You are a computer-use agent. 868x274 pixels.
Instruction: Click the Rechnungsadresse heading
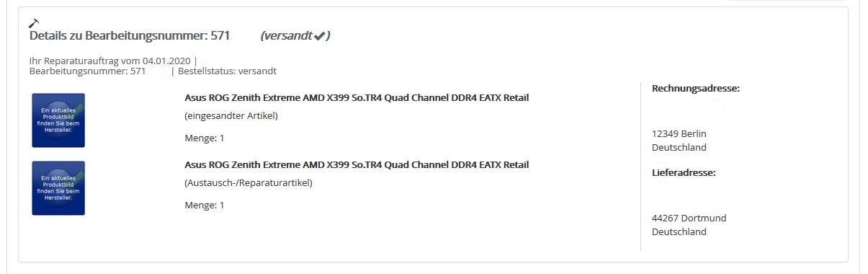pos(696,89)
